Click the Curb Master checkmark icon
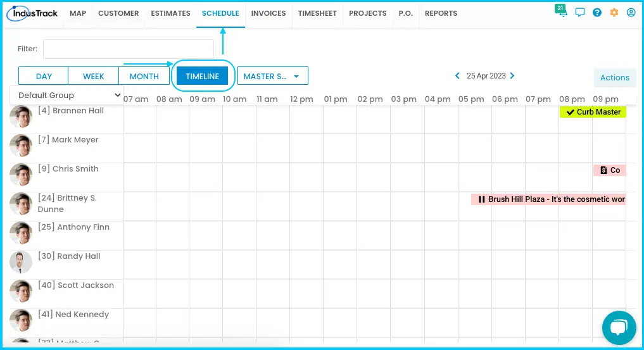 [570, 112]
